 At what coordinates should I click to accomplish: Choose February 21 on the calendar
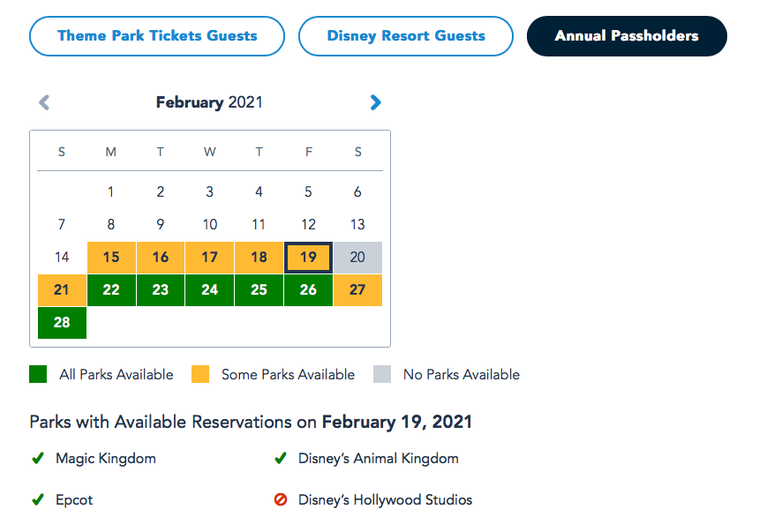(62, 290)
